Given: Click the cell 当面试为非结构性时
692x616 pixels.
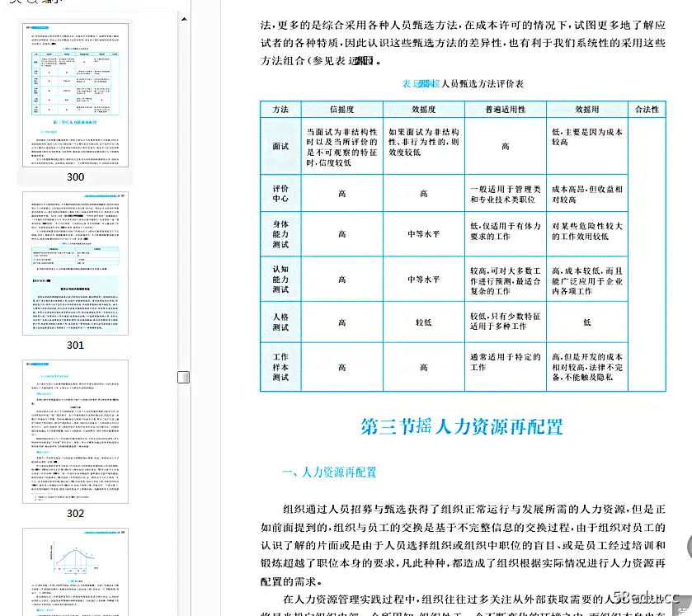Looking at the screenshot, I should (342, 148).
